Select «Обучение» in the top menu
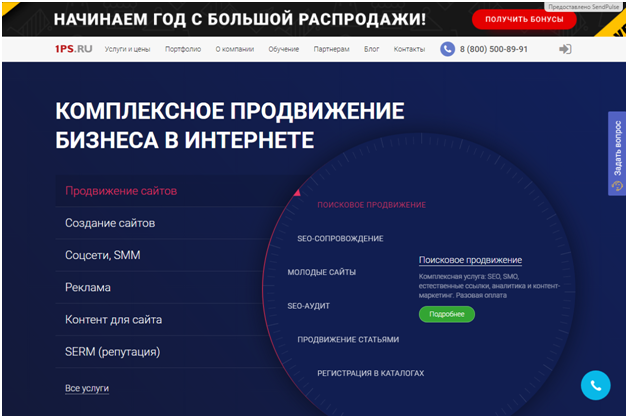Image resolution: width=628 pixels, height=418 pixels. [x=284, y=49]
